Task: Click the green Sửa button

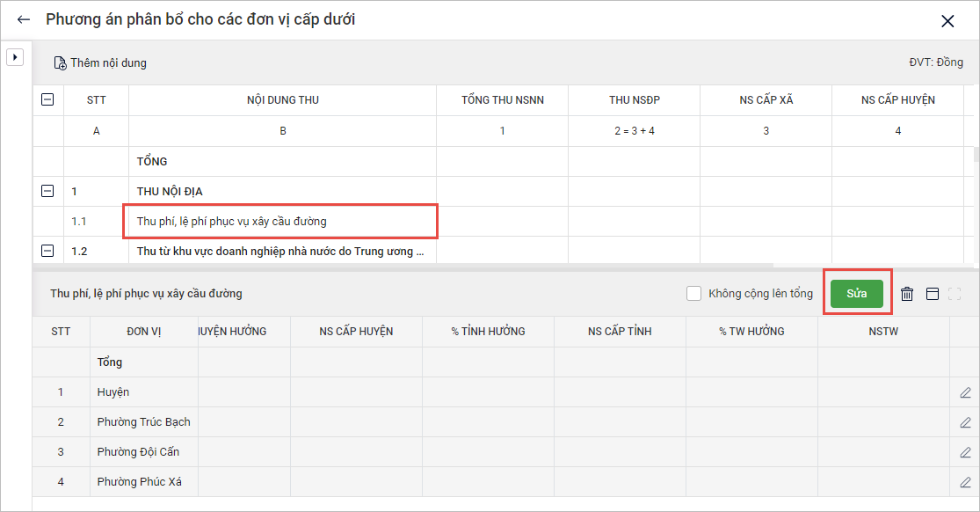Action: click(x=856, y=294)
